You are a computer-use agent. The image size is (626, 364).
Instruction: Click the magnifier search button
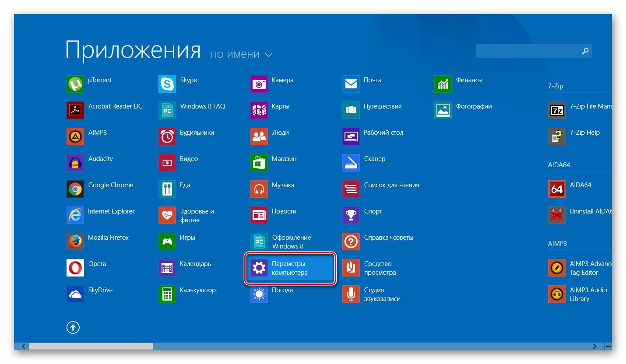pos(585,51)
